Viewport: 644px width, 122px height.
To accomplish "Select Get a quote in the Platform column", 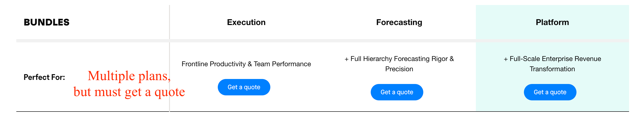I will pyautogui.click(x=550, y=92).
